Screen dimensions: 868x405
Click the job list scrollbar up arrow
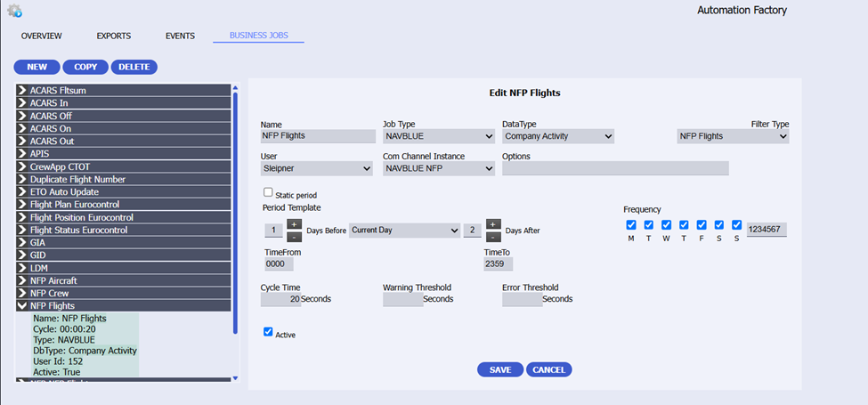(235, 87)
